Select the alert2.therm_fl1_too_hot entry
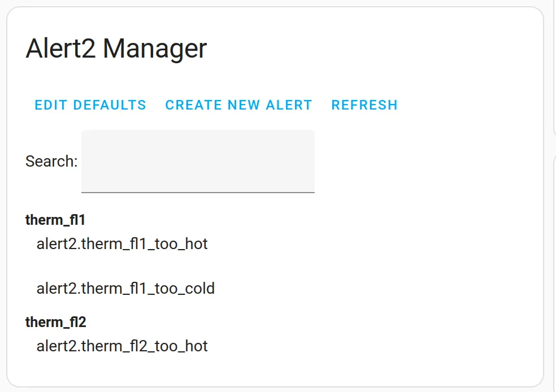Viewport: 556px width, 392px height. [122, 244]
